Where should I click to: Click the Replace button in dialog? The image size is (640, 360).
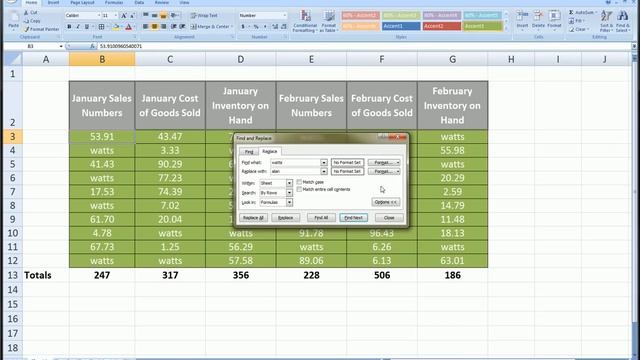pos(285,218)
